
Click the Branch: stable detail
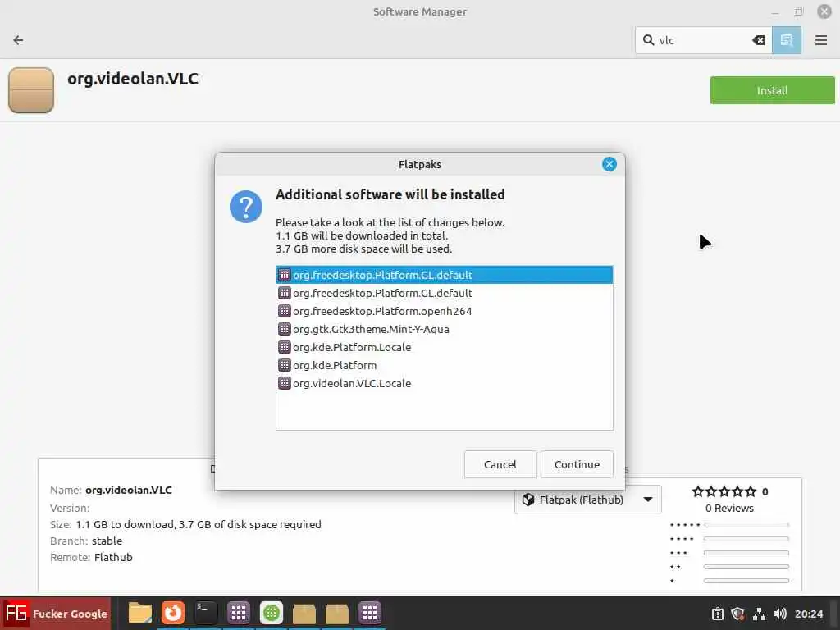[86, 541]
